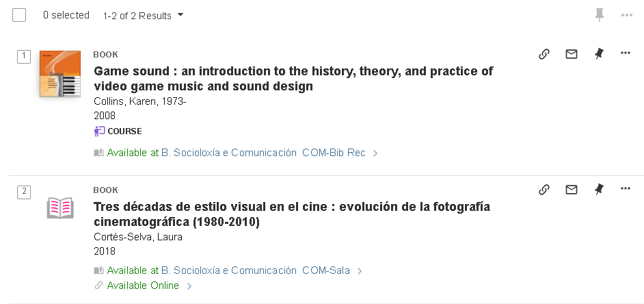Image resolution: width=644 pixels, height=304 pixels.
Task: Open the 1-2 of 2 Results dropdown
Action: click(x=143, y=15)
